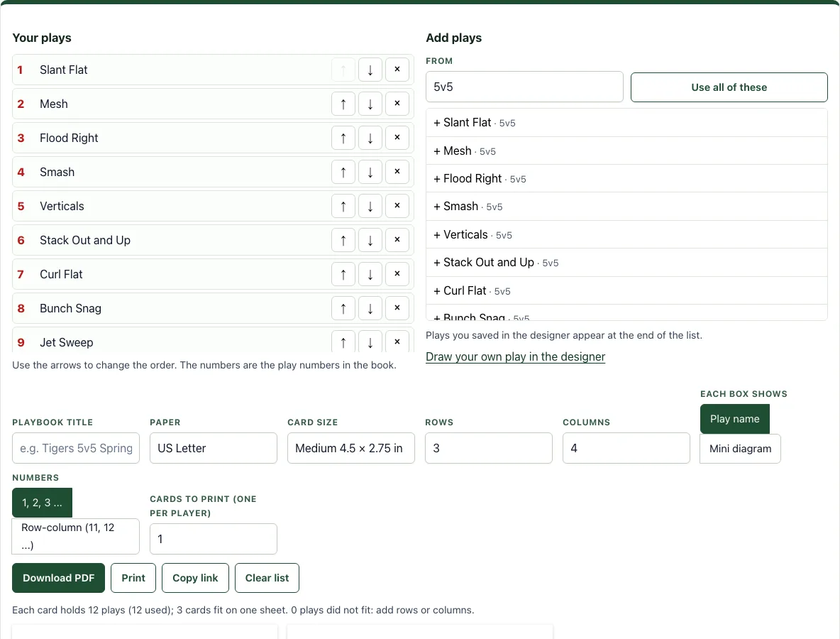Remove Verticals from your plays

(397, 206)
